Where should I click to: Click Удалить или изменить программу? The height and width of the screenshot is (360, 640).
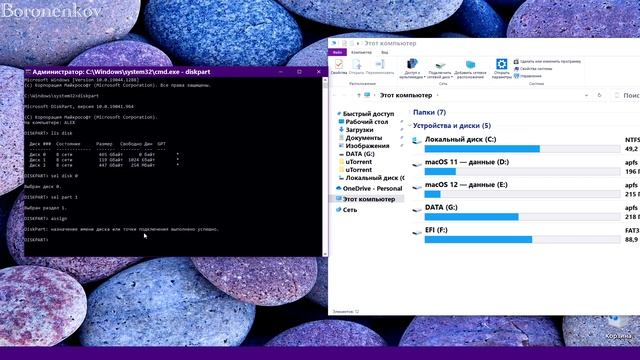pyautogui.click(x=547, y=62)
